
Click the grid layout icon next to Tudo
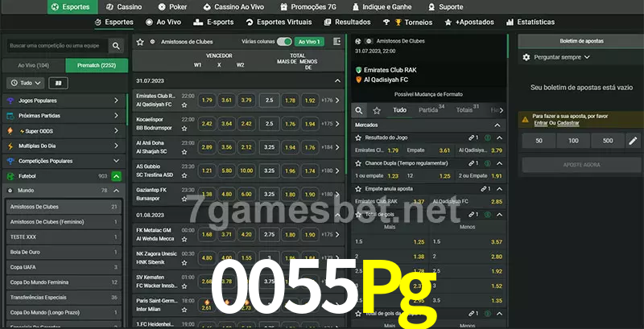[58, 83]
